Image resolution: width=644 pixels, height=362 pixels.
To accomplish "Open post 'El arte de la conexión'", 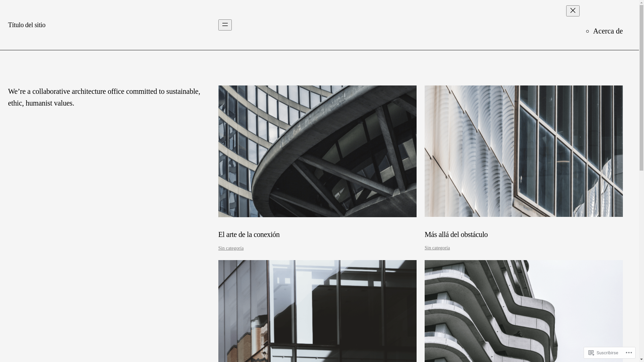I will pos(249,234).
